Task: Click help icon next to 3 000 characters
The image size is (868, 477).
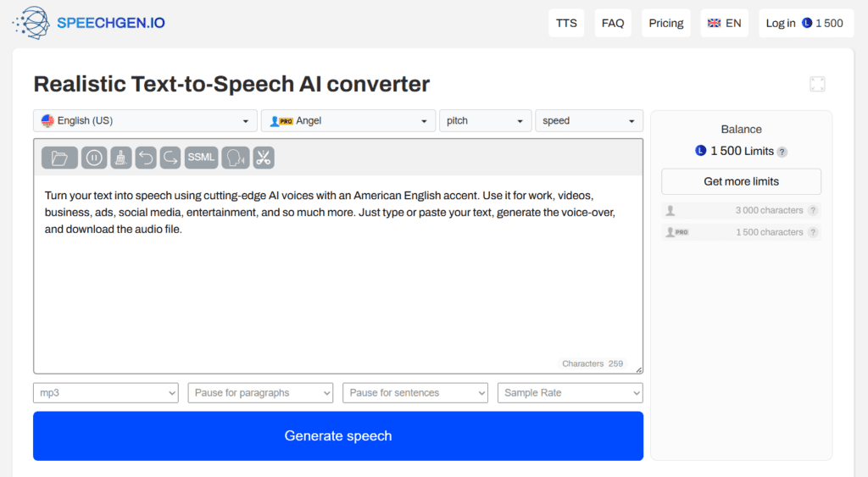Action: [813, 210]
